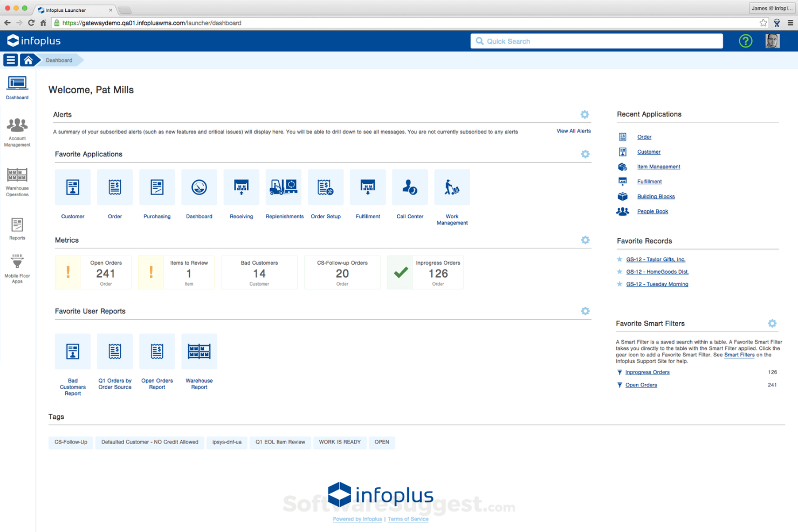798x532 pixels.
Task: Select Reports from the left sidebar
Action: pos(17,228)
